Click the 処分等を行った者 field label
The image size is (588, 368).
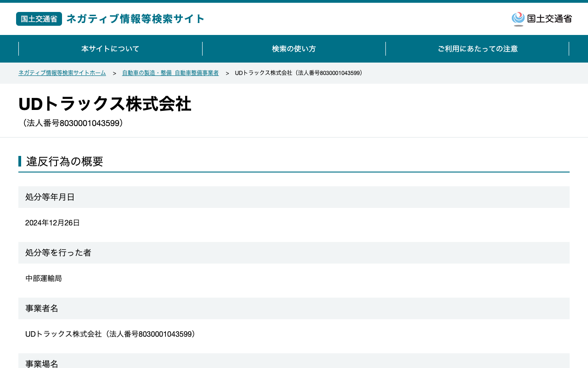(x=58, y=253)
